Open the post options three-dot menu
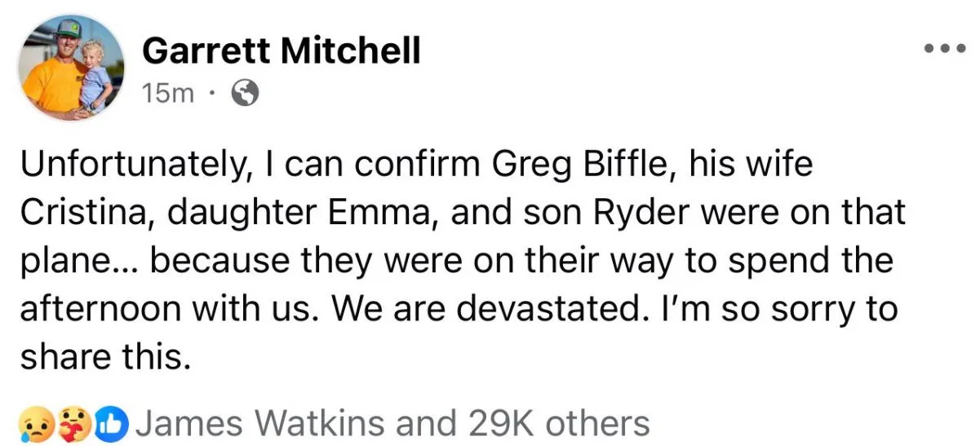Image resolution: width=980 pixels, height=446 pixels. (x=944, y=50)
